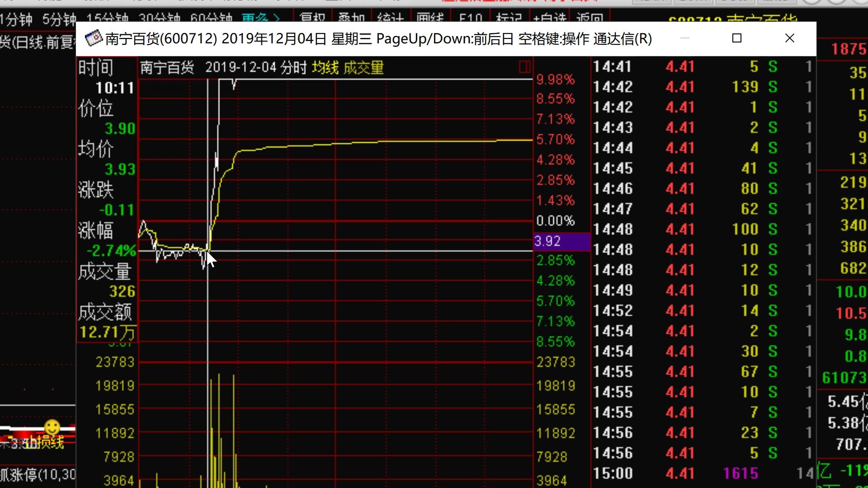The image size is (868, 488).
Task: Select the 15:00 closing tick 1615
Action: (703, 474)
